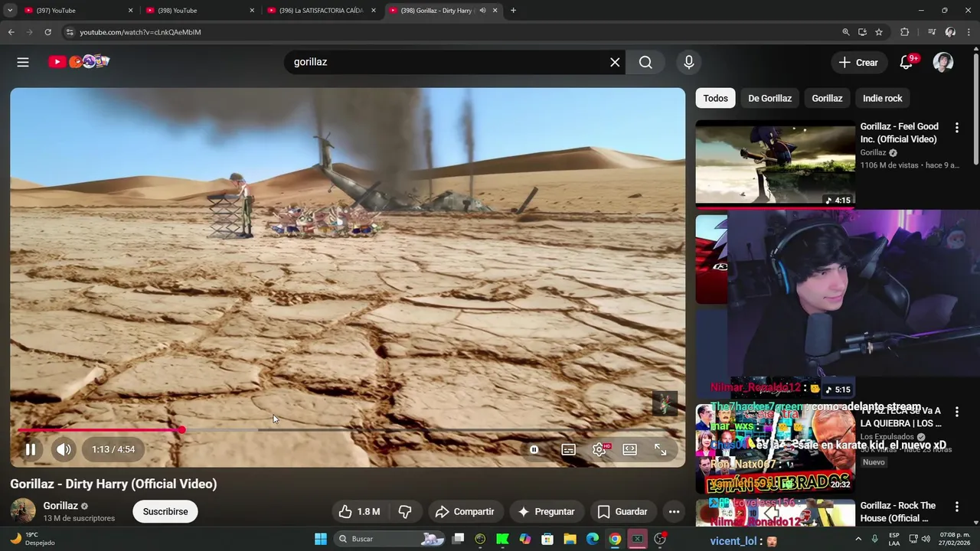Open Windows Start menu
The height and width of the screenshot is (551, 980).
tap(321, 539)
